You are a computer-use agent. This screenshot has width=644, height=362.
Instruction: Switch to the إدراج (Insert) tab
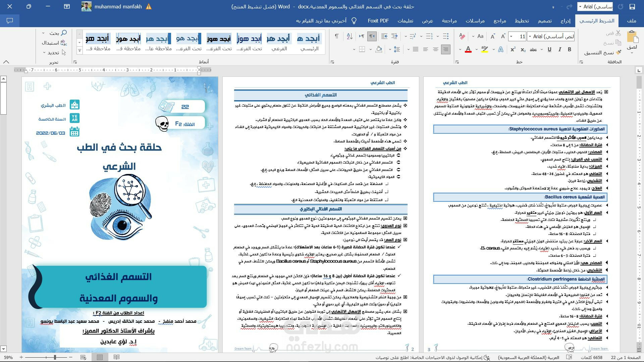pos(566,21)
